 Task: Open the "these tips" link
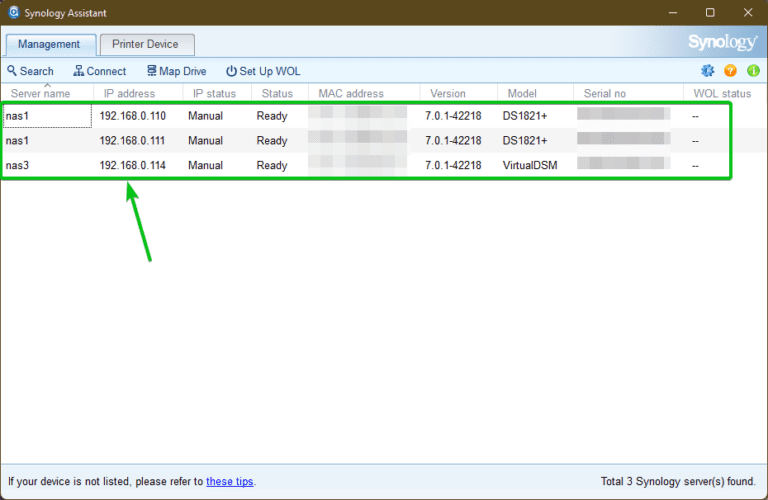230,481
